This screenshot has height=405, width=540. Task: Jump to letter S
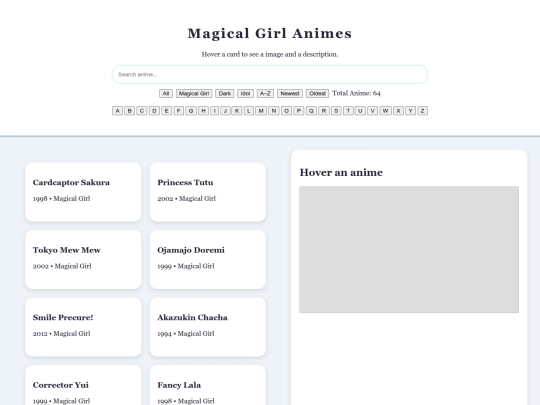click(x=336, y=111)
